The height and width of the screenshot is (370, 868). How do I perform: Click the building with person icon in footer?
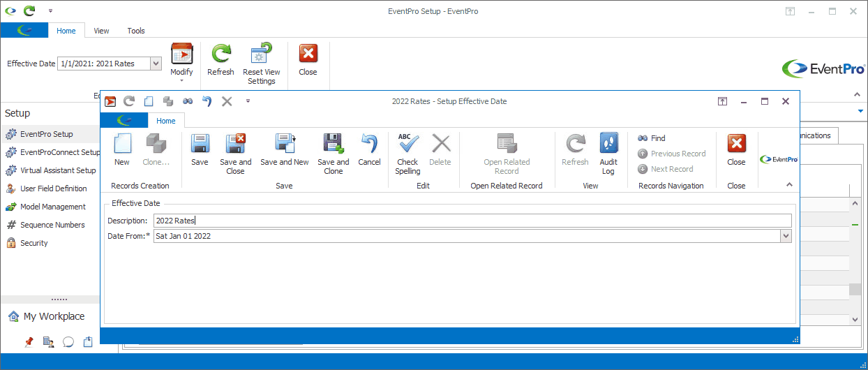tap(48, 342)
